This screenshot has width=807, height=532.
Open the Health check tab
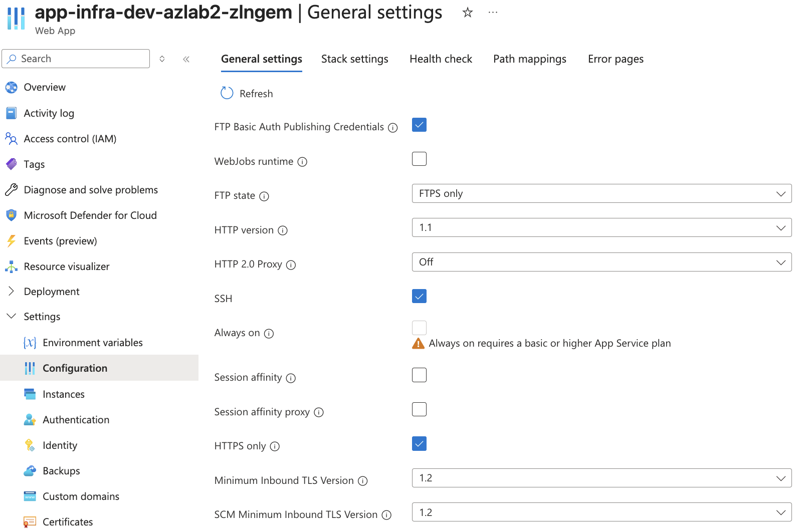(441, 59)
